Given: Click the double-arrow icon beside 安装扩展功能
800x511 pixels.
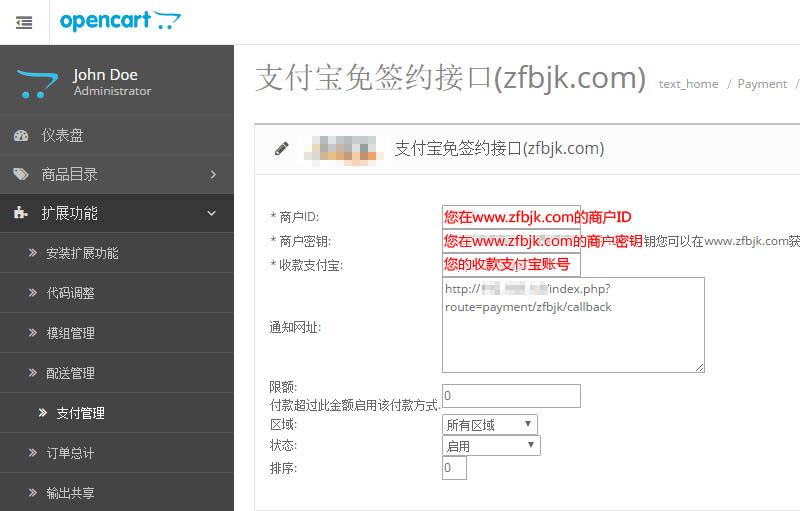Looking at the screenshot, I should pyautogui.click(x=33, y=252).
